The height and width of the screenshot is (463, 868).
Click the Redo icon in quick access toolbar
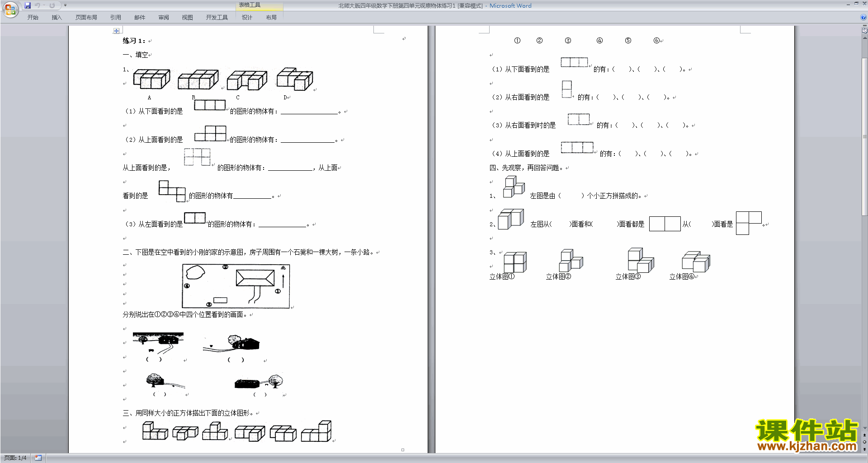pos(52,5)
